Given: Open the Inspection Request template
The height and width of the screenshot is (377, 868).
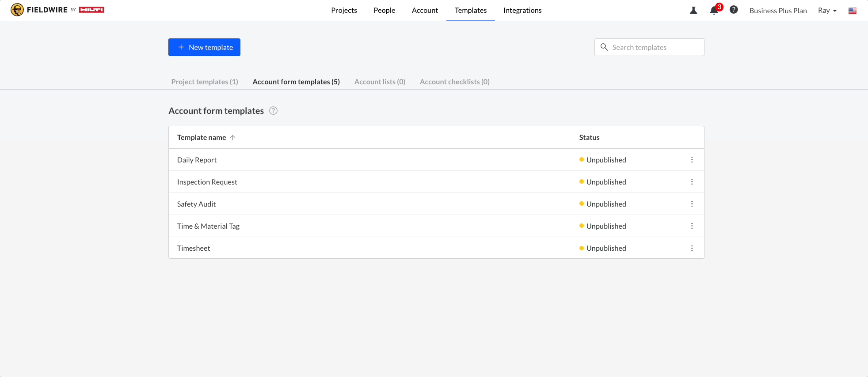Looking at the screenshot, I should 207,182.
